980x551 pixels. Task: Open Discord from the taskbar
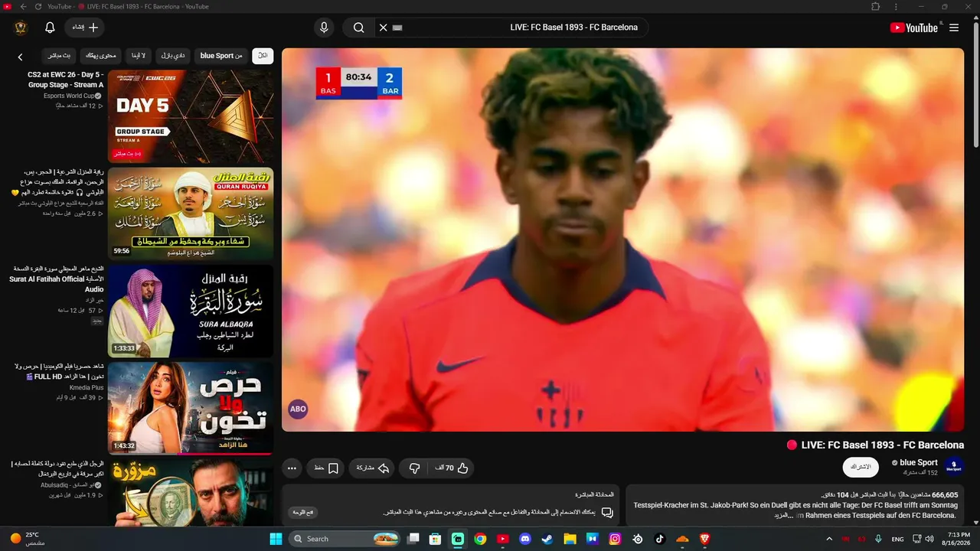[x=524, y=539]
